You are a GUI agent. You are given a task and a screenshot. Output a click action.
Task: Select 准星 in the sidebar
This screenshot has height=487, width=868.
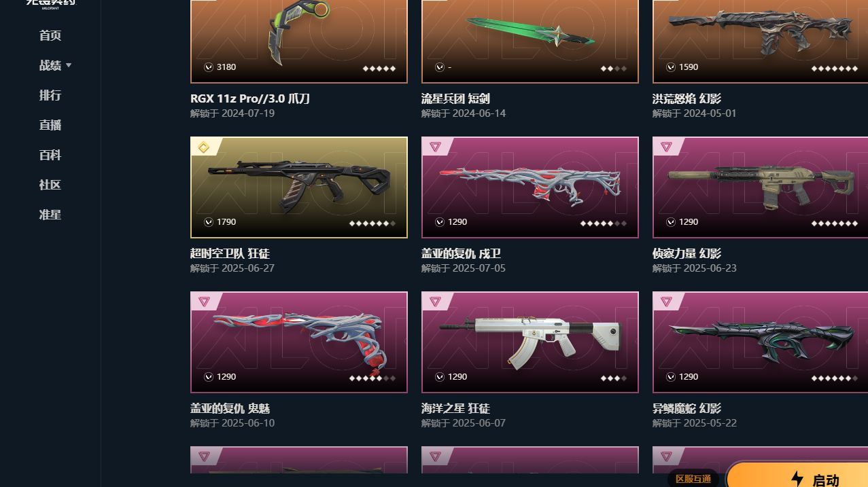point(50,215)
